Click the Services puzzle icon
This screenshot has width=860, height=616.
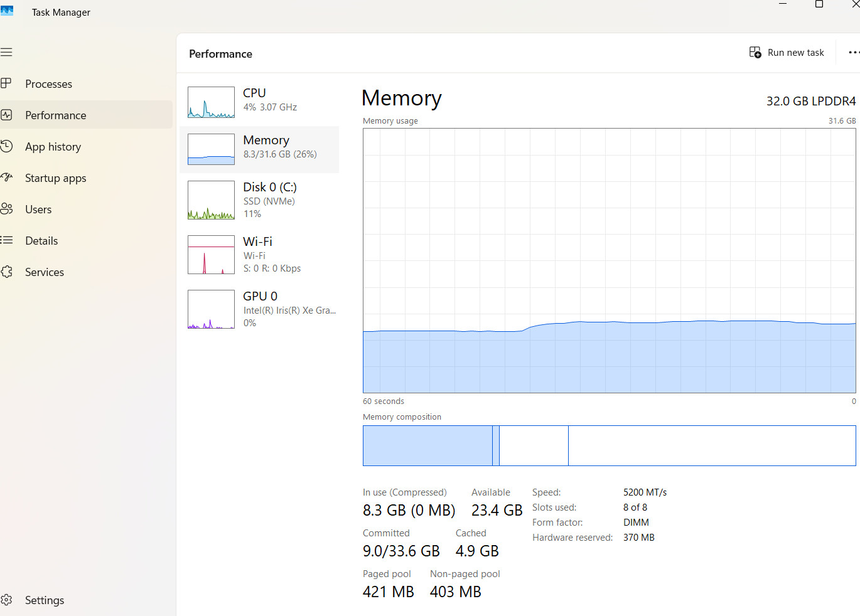pyautogui.click(x=6, y=272)
